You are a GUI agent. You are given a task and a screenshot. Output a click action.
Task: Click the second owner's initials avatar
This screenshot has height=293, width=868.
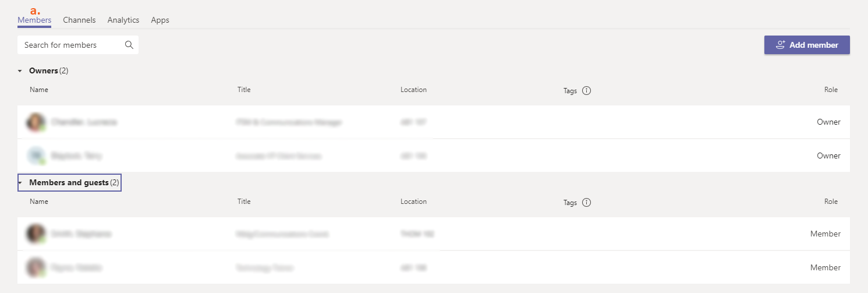[x=36, y=156]
